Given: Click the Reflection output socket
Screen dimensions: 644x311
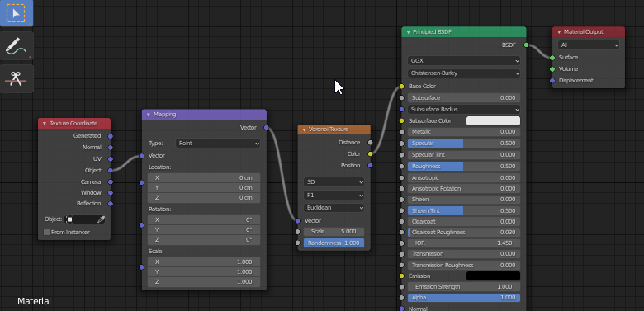Looking at the screenshot, I should click(111, 204).
